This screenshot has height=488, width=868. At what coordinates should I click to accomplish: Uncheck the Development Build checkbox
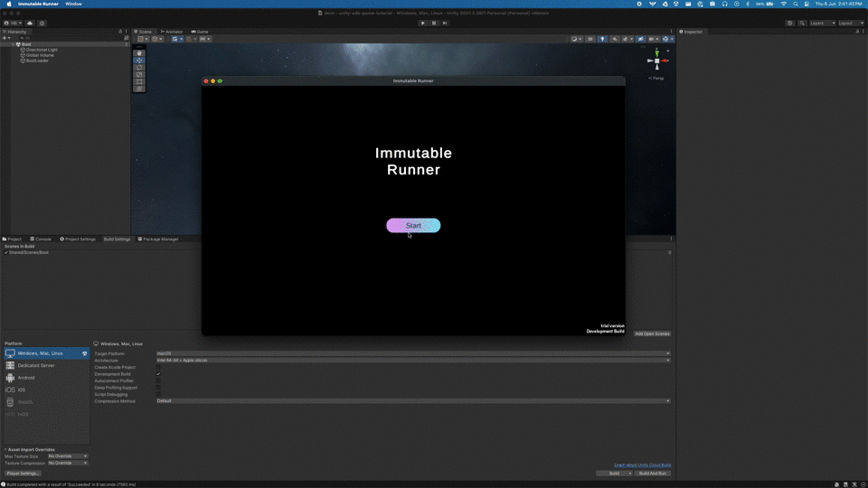click(158, 374)
